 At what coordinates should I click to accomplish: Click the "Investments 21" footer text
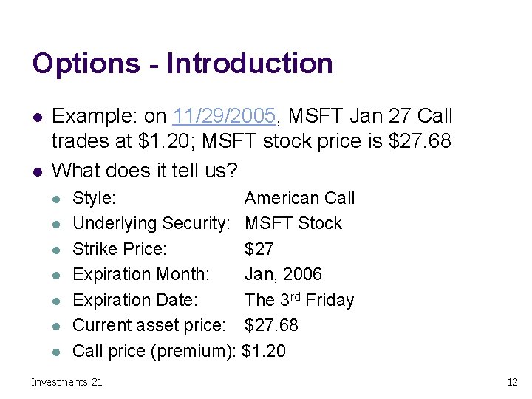pyautogui.click(x=66, y=381)
